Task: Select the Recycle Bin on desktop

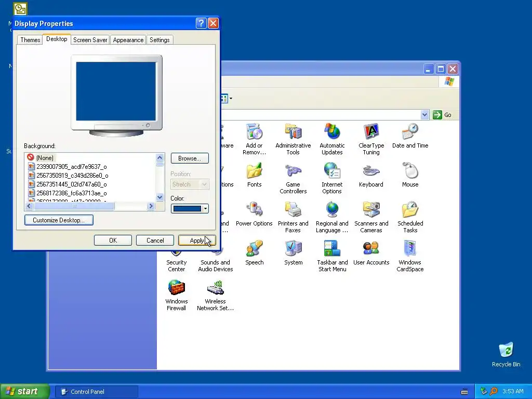Action: pyautogui.click(x=506, y=354)
